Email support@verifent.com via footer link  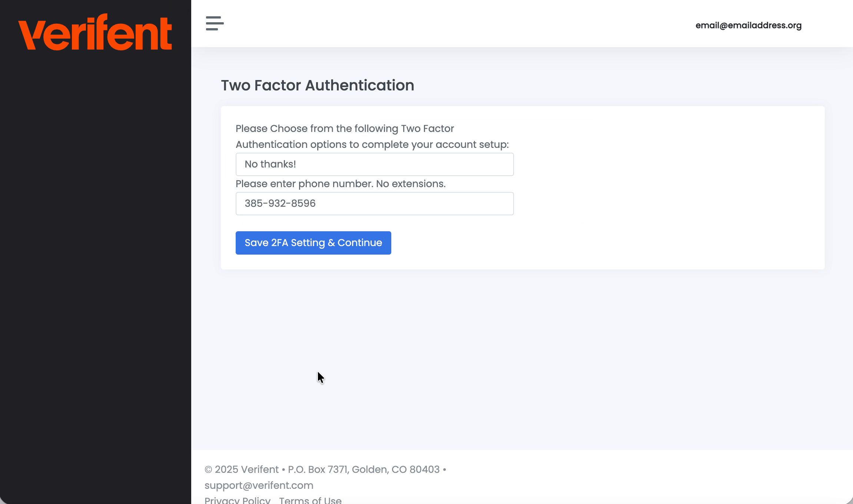(259, 485)
